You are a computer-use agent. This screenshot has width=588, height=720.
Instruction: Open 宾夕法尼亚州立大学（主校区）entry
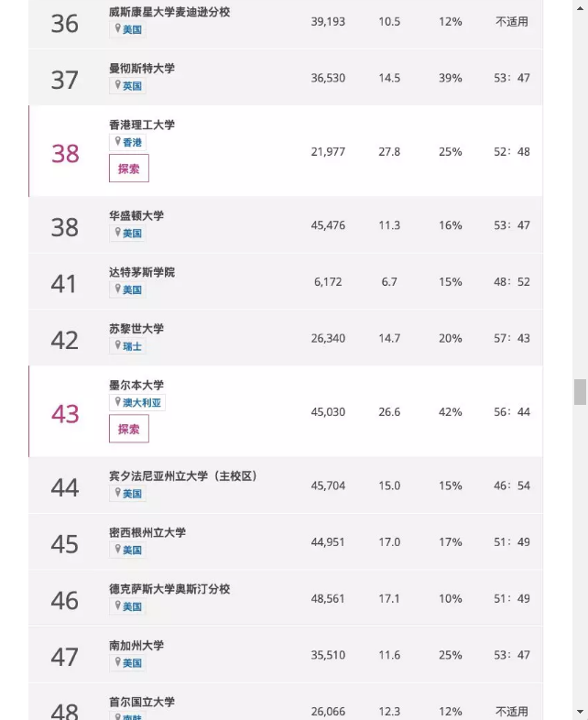point(182,476)
